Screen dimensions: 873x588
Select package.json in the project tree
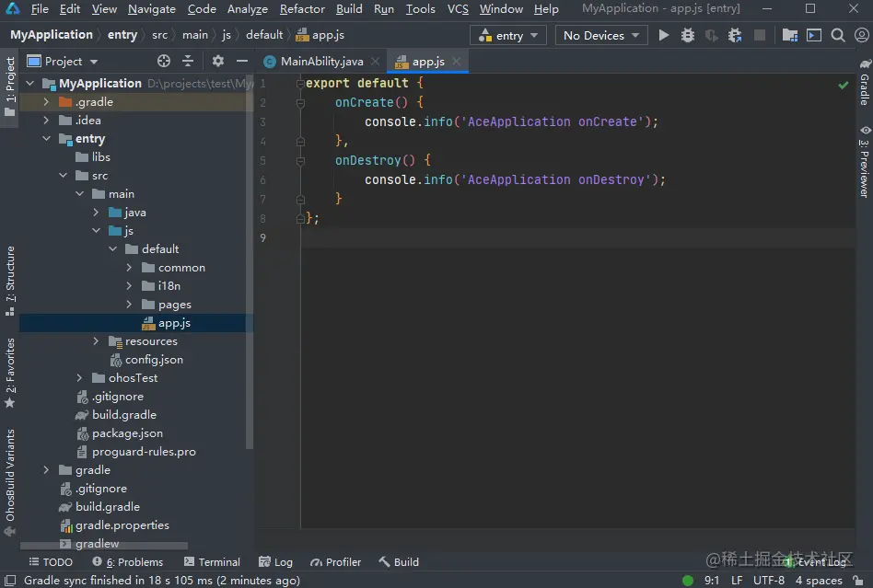coord(120,432)
